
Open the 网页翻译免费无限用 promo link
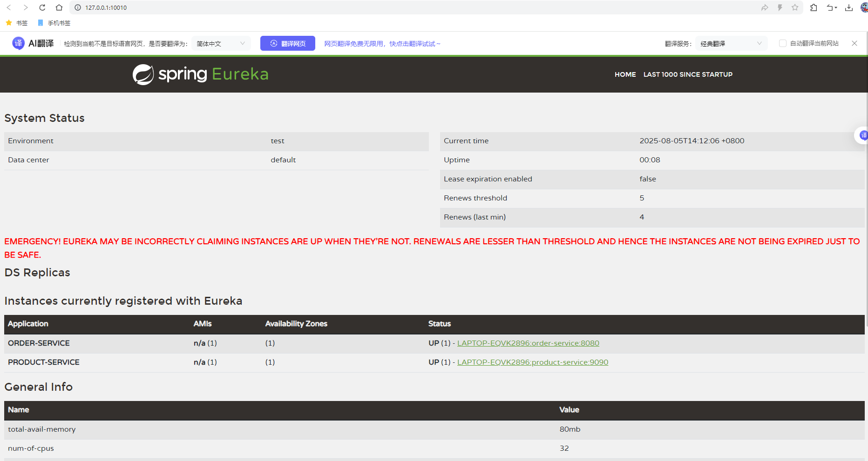click(x=382, y=44)
